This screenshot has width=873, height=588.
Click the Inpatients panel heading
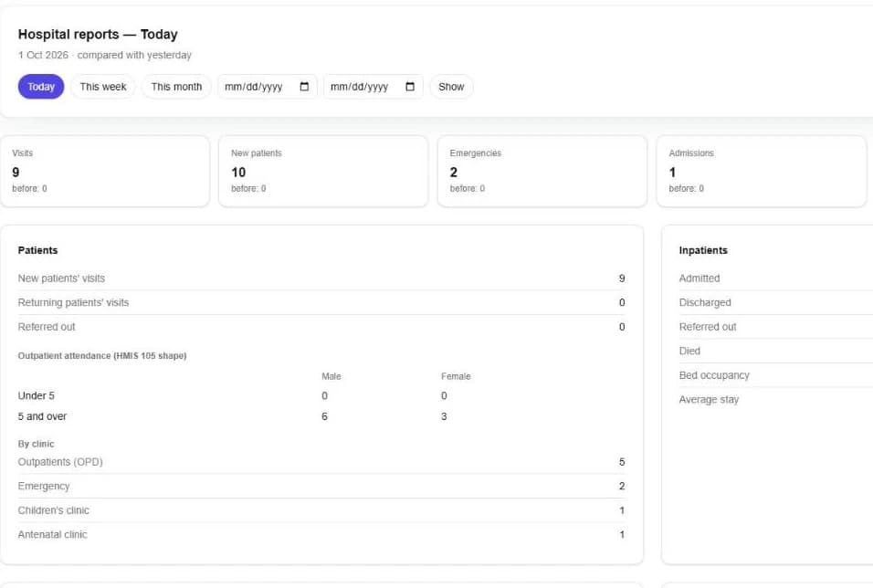(703, 250)
